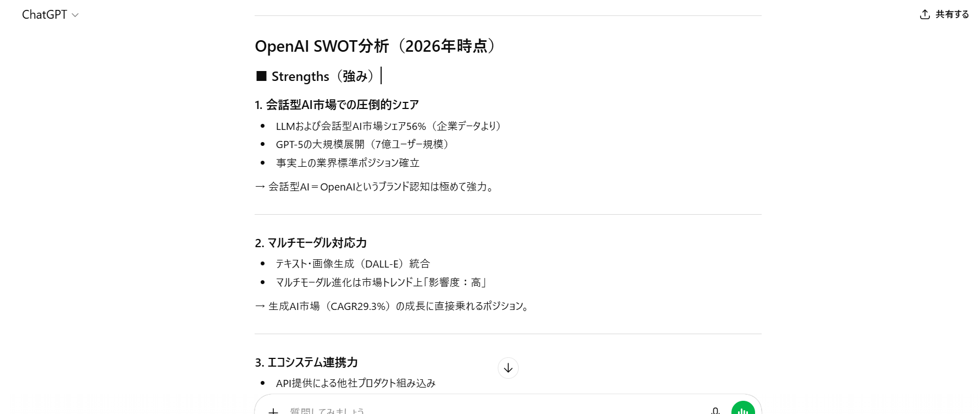Click the 共有する share button label

pyautogui.click(x=952, y=14)
